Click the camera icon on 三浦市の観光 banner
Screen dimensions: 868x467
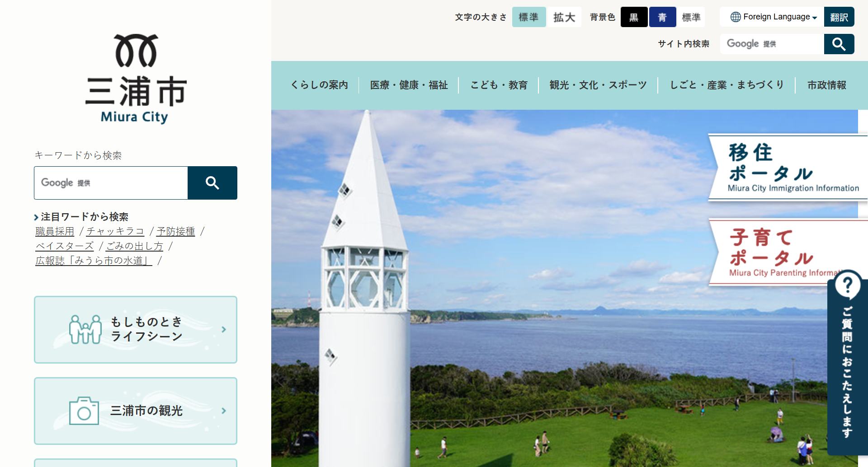point(84,411)
